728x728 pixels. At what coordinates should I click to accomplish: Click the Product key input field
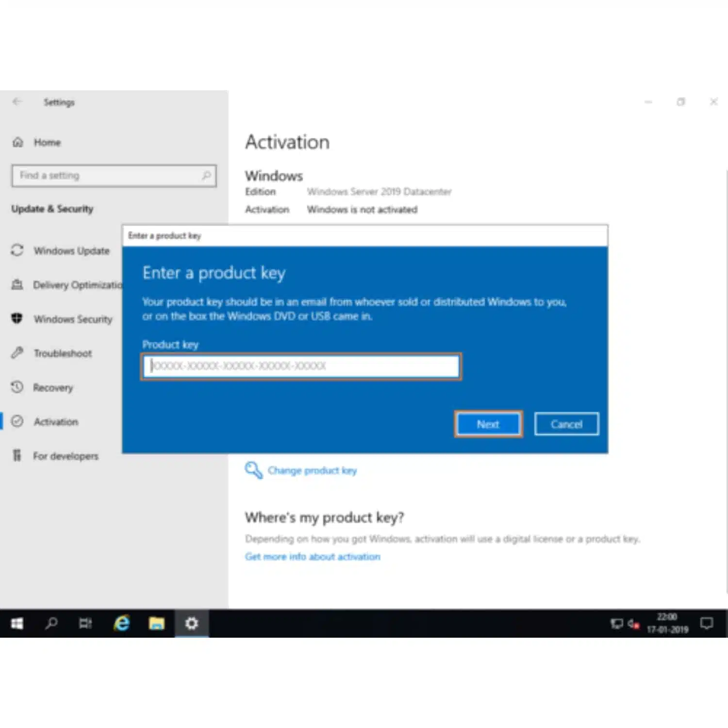tap(301, 366)
